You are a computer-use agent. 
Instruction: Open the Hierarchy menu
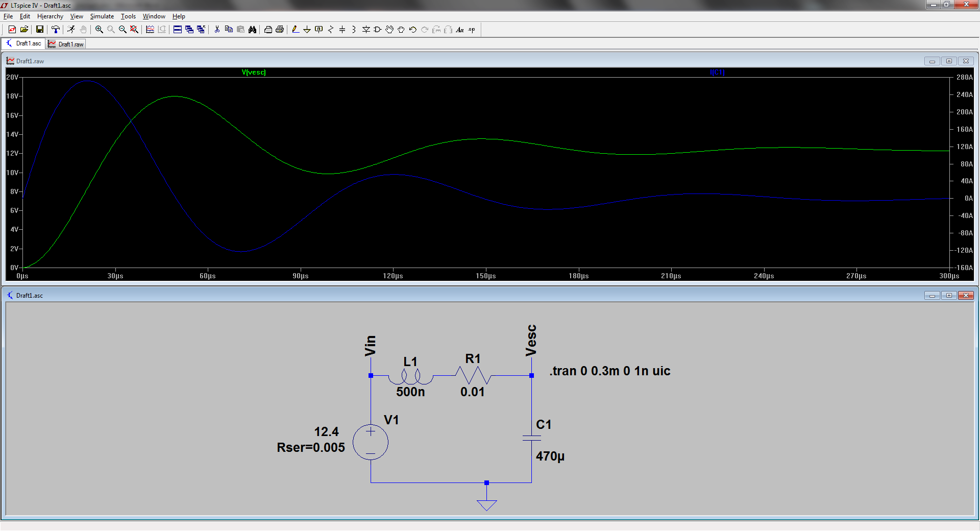click(50, 16)
